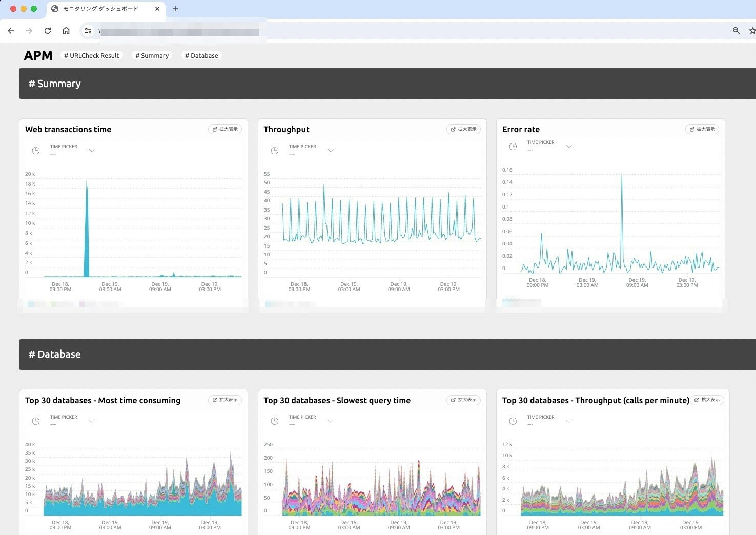Click the # Database section header bar
Screen dimensions: 756x535
[387, 354]
